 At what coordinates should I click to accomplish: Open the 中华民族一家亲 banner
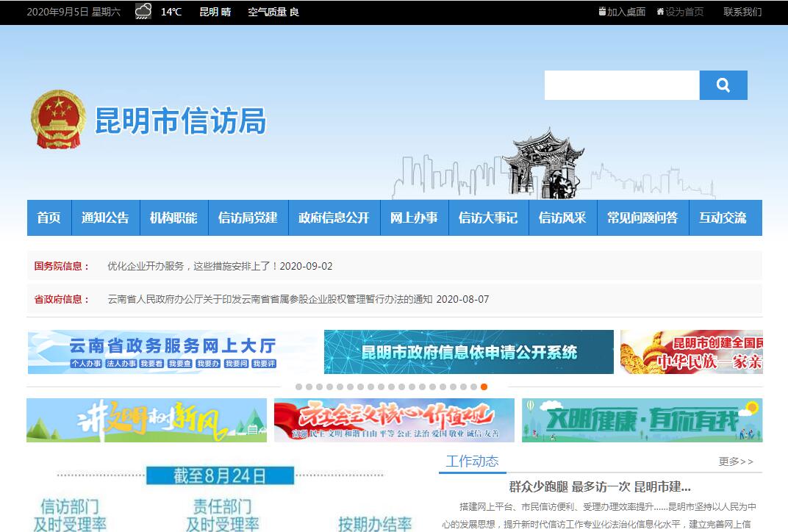pyautogui.click(x=692, y=352)
